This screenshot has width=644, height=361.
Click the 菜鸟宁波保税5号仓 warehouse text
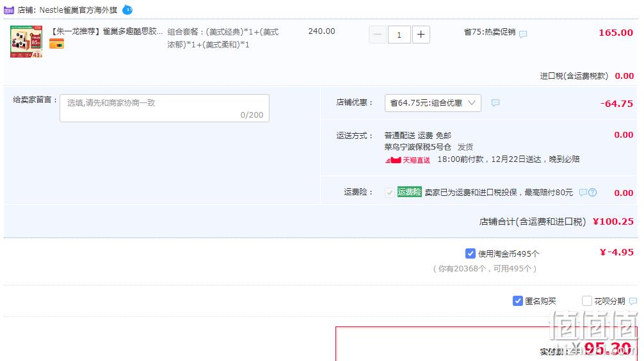coord(417,147)
